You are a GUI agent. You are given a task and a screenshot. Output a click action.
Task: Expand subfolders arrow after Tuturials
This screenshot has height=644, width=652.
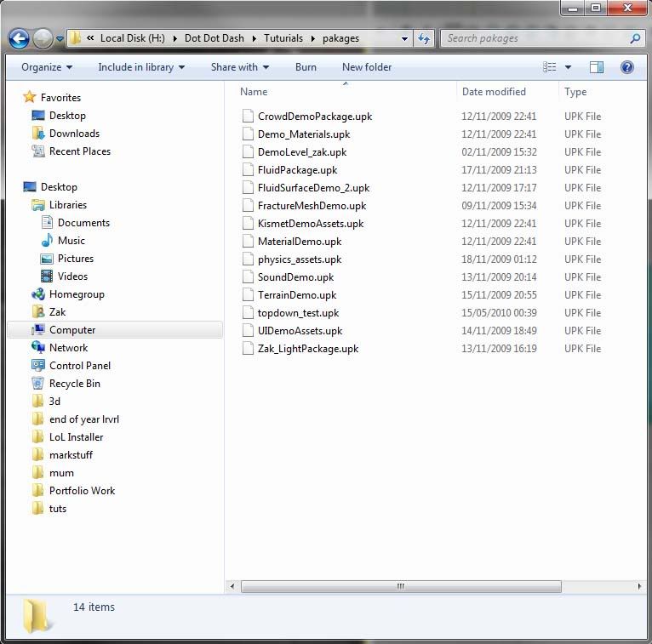[312, 38]
